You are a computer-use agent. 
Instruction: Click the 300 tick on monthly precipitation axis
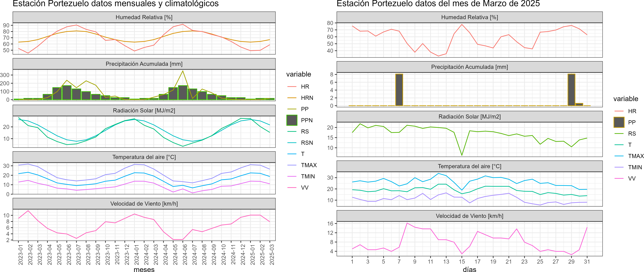click(5, 75)
